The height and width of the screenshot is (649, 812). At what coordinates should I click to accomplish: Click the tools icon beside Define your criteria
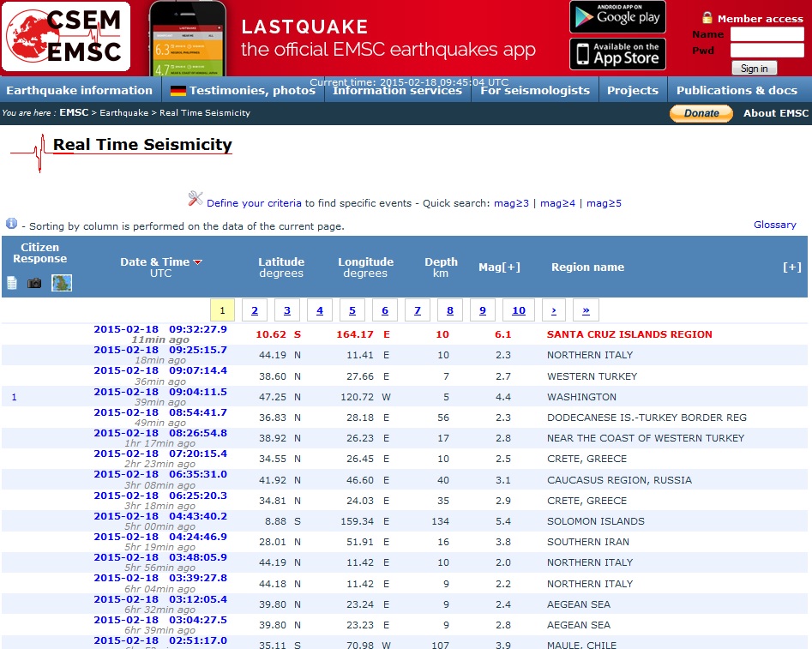(195, 198)
